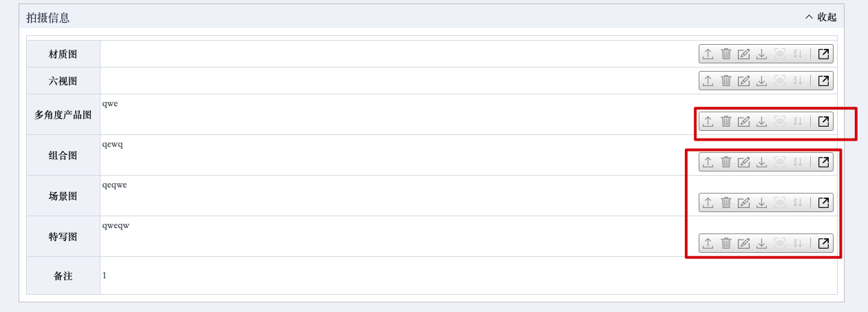
Task: Click the edit icon in 六视图 row
Action: click(x=743, y=81)
